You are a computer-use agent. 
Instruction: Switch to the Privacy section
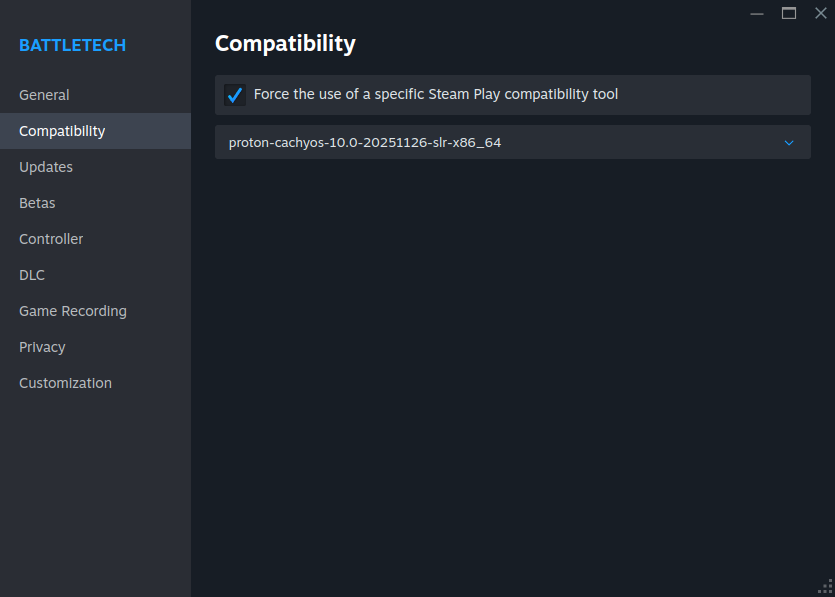(95, 347)
